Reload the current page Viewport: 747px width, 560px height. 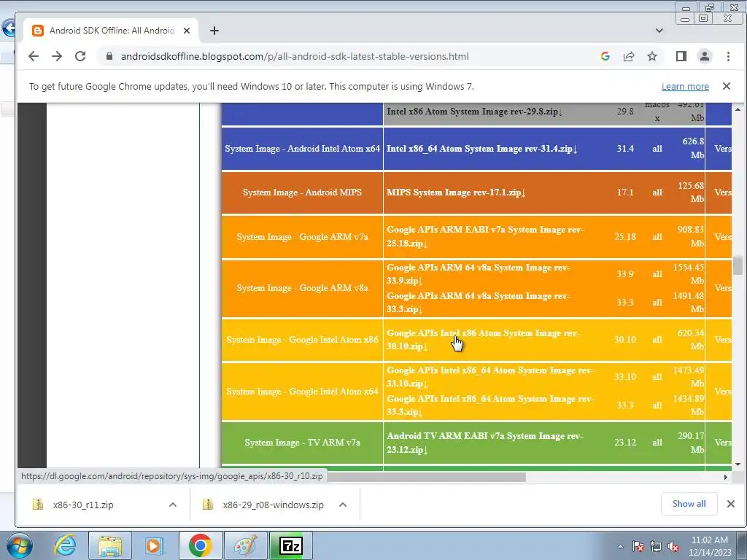tap(80, 56)
